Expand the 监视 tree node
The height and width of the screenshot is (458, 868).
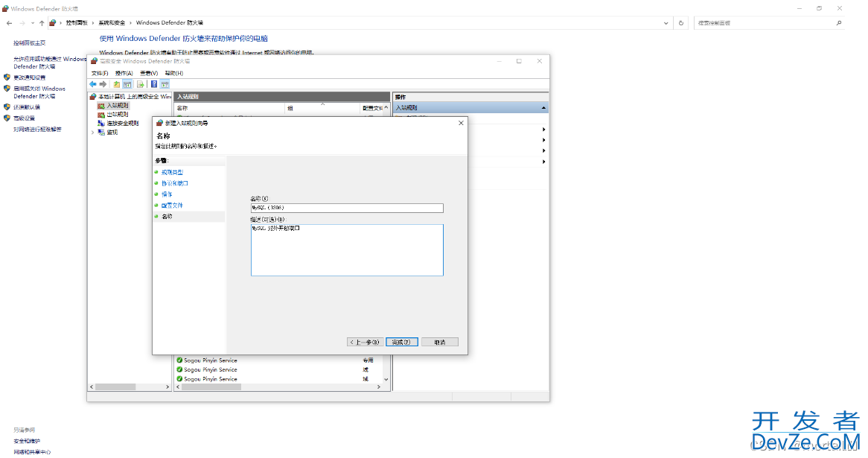[92, 133]
